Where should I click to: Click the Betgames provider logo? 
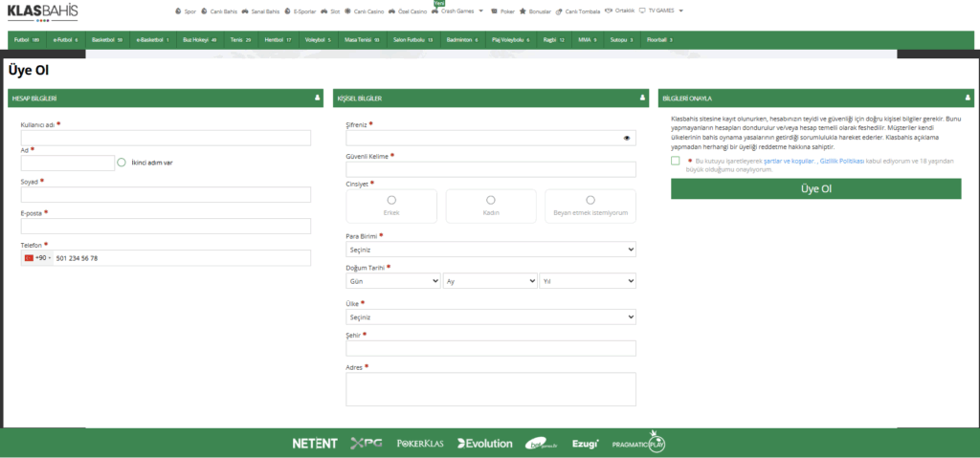click(542, 444)
